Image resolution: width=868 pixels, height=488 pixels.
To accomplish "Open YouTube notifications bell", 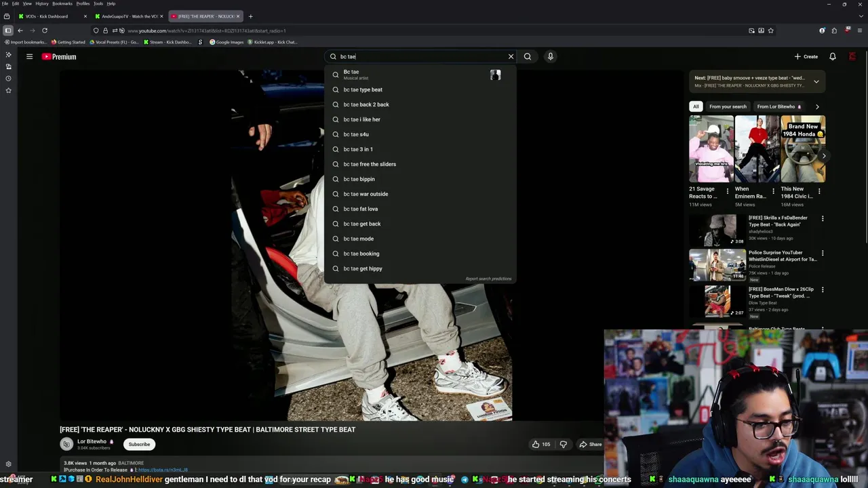I will coord(833,56).
